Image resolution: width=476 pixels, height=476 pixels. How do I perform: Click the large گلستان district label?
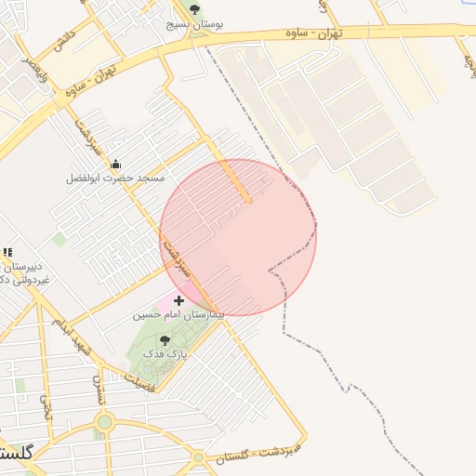tap(16, 454)
